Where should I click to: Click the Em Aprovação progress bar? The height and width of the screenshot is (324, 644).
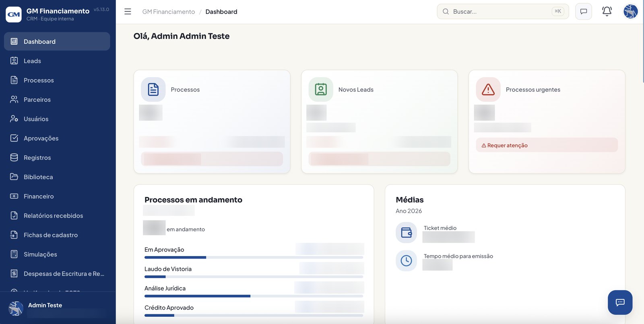click(x=254, y=257)
